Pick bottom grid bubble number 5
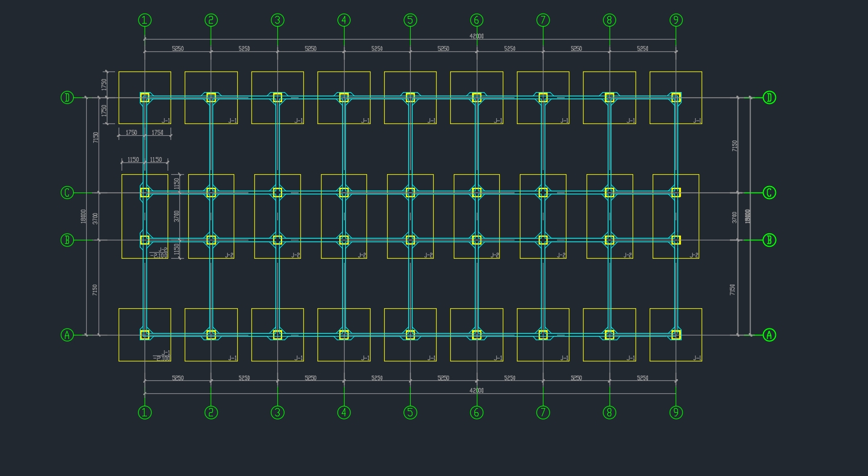 click(x=410, y=413)
